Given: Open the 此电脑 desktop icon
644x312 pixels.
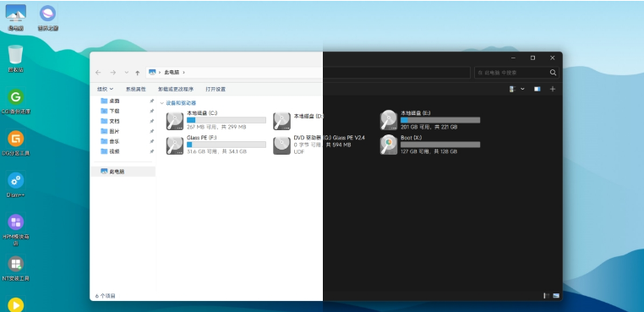Looking at the screenshot, I should pyautogui.click(x=15, y=17).
